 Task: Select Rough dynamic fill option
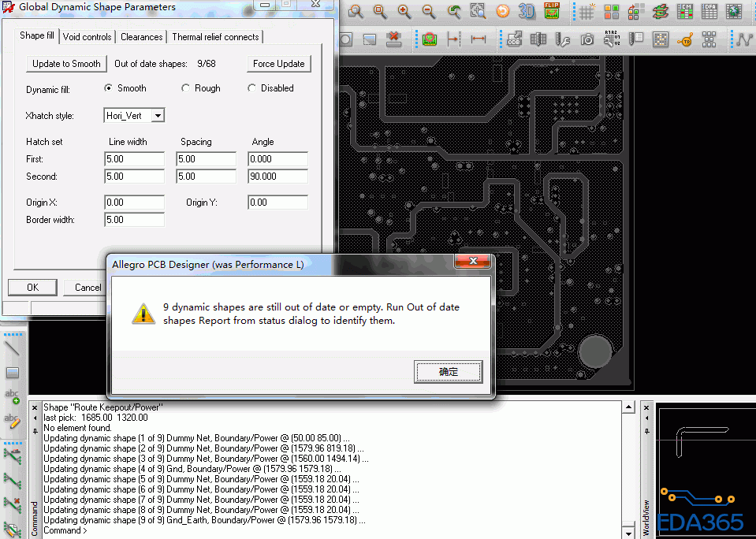(185, 87)
